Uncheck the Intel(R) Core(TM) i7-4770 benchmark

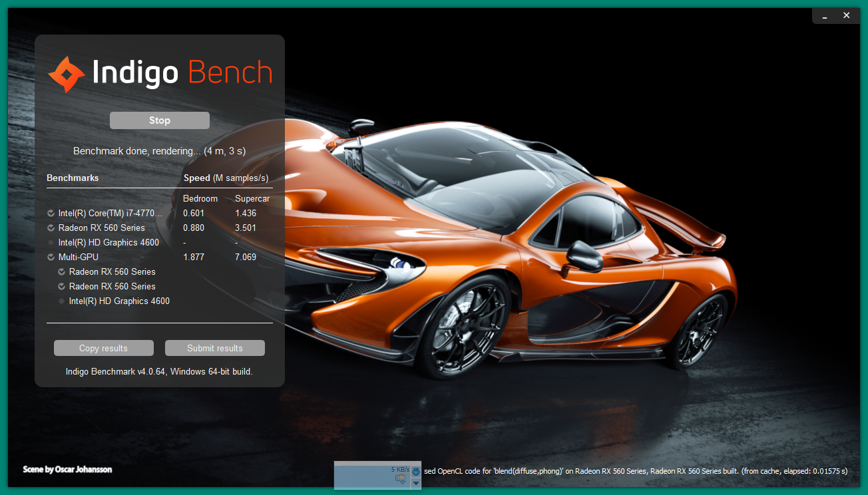tap(51, 214)
